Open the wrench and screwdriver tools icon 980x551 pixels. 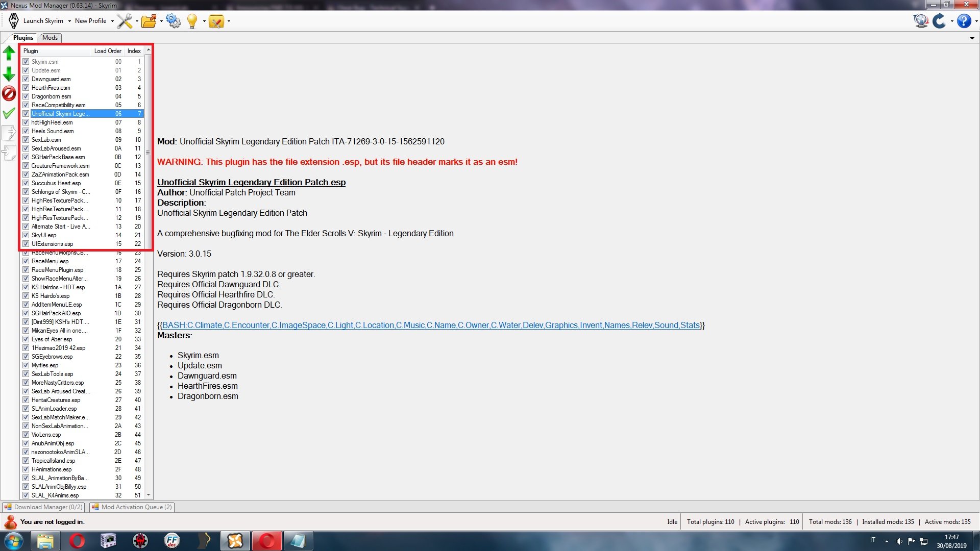click(x=125, y=21)
